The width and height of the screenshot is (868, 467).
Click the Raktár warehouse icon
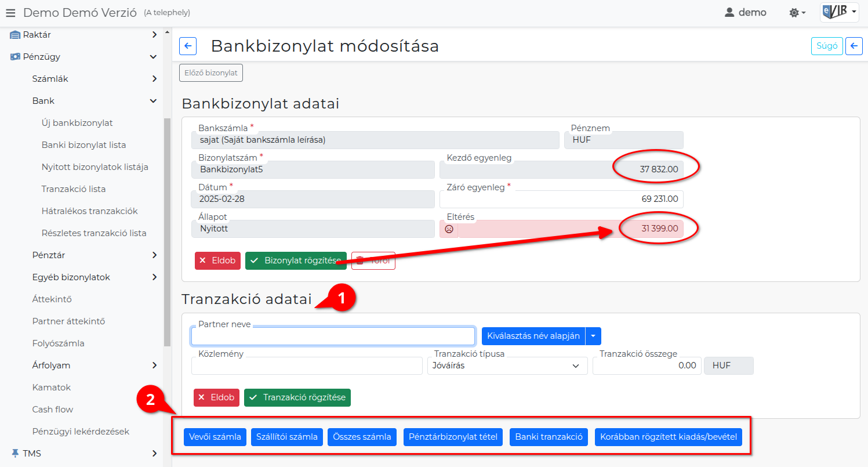[15, 35]
